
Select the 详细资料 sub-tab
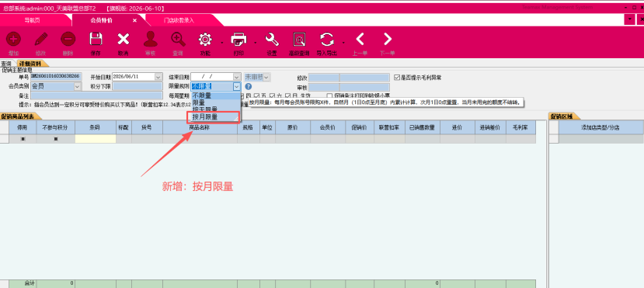[x=30, y=64]
